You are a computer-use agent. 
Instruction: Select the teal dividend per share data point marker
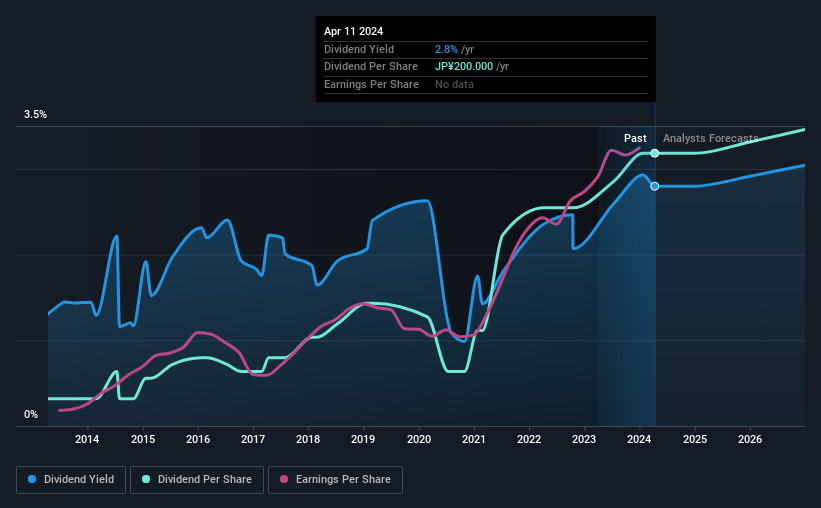click(655, 153)
